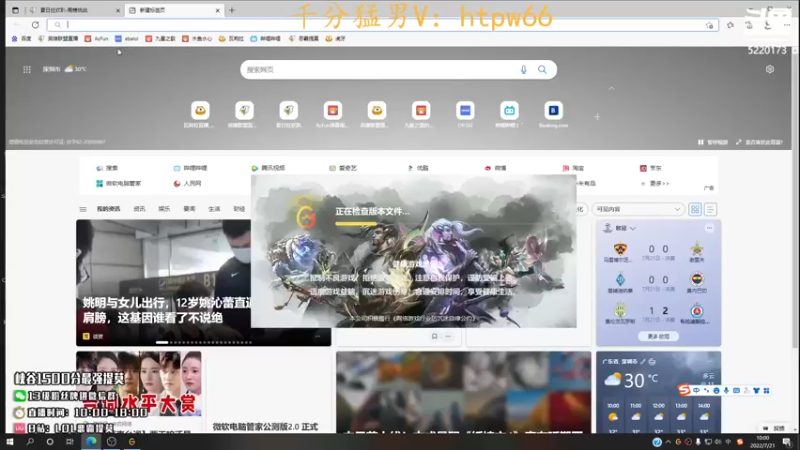Add this page to favorites star

(x=709, y=25)
